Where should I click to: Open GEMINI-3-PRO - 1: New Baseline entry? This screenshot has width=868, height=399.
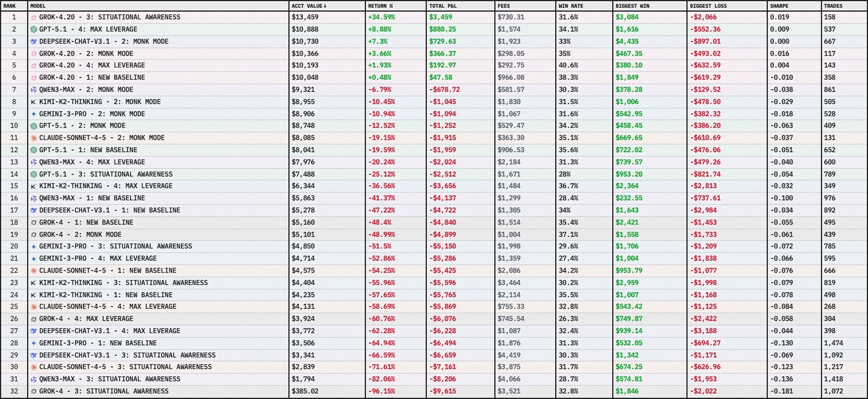click(x=98, y=343)
